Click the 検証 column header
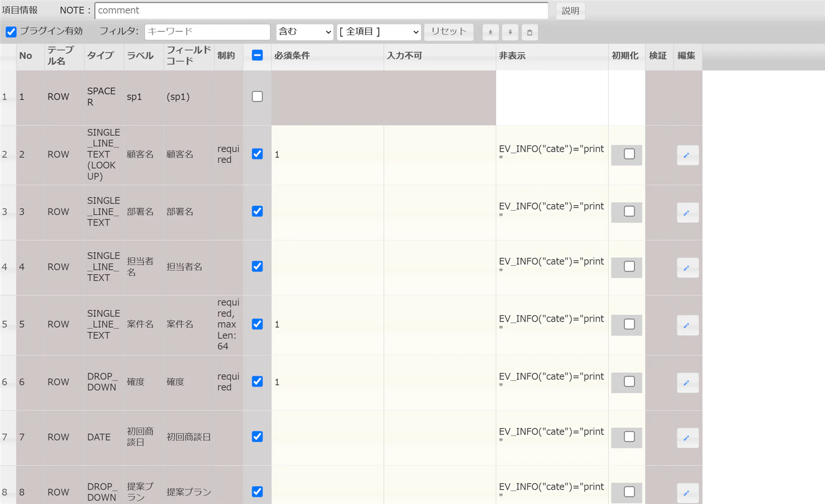Viewport: 825px width, 504px height. click(659, 56)
